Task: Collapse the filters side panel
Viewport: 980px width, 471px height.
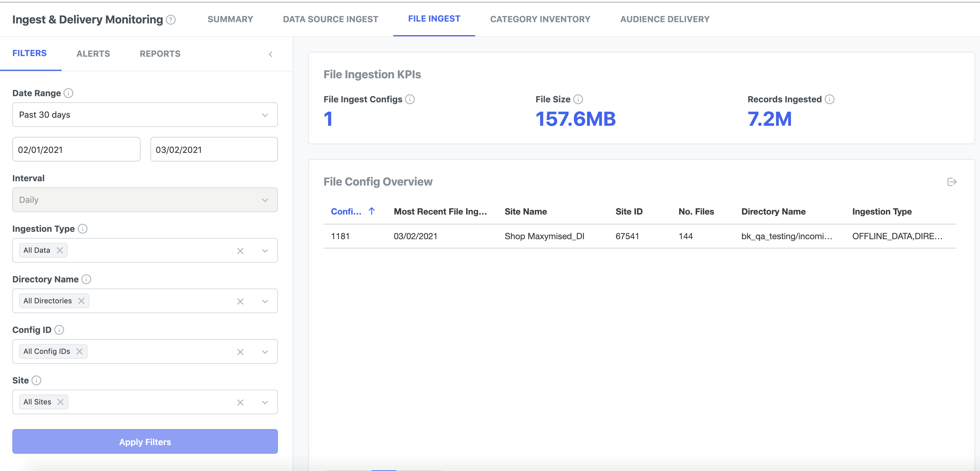Action: coord(271,54)
